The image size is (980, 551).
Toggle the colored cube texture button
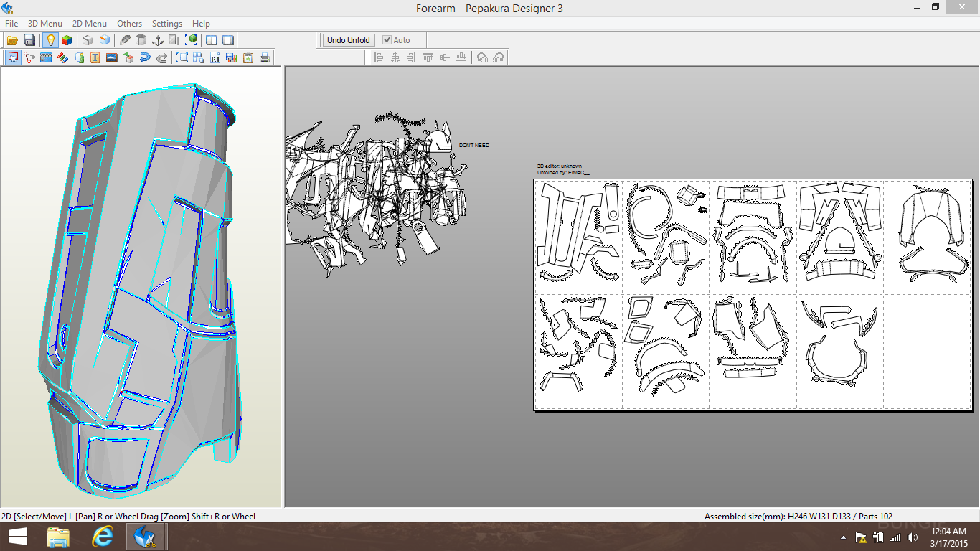(66, 40)
